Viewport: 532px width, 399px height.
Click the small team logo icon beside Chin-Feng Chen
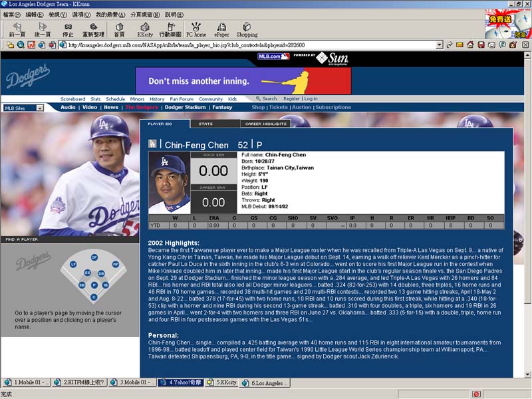152,144
